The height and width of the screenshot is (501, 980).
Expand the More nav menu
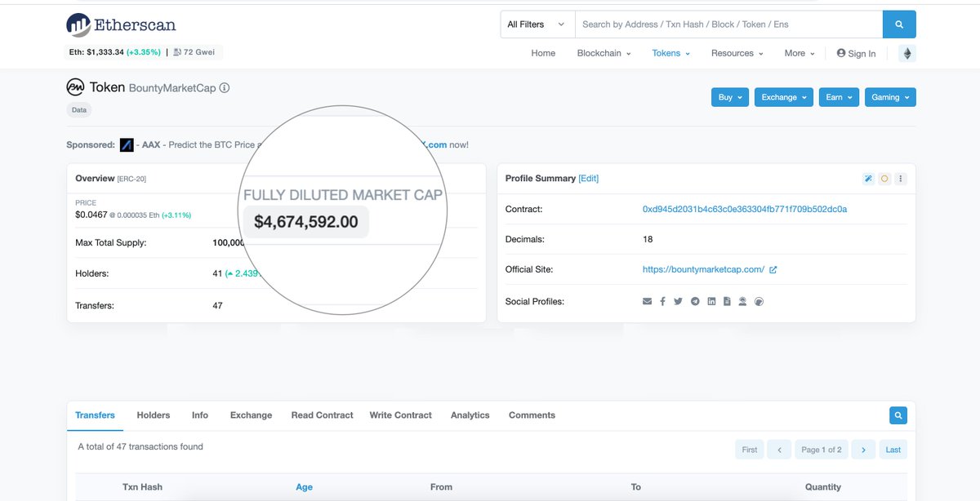[800, 53]
